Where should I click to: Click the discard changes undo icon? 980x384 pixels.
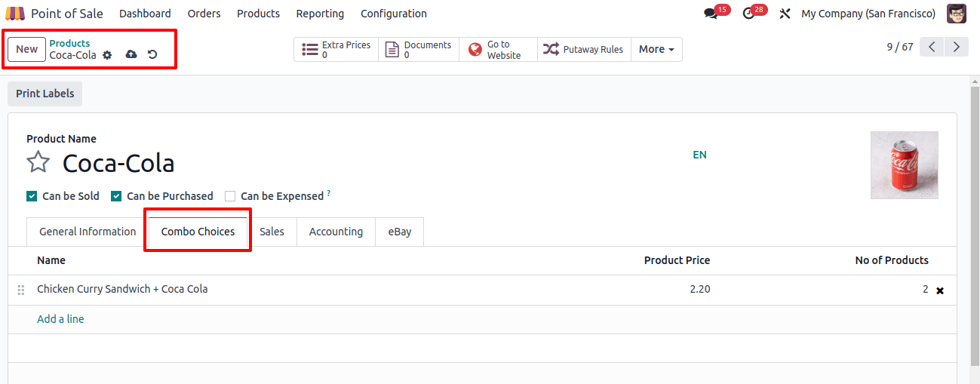pyautogui.click(x=152, y=55)
